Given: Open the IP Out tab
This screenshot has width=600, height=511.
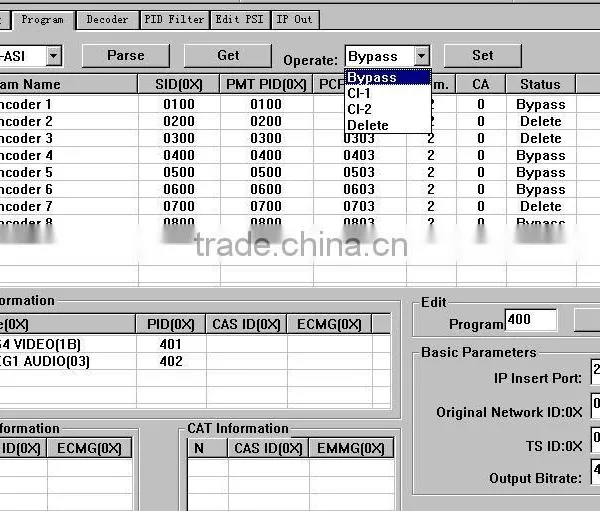Looking at the screenshot, I should coord(295,20).
